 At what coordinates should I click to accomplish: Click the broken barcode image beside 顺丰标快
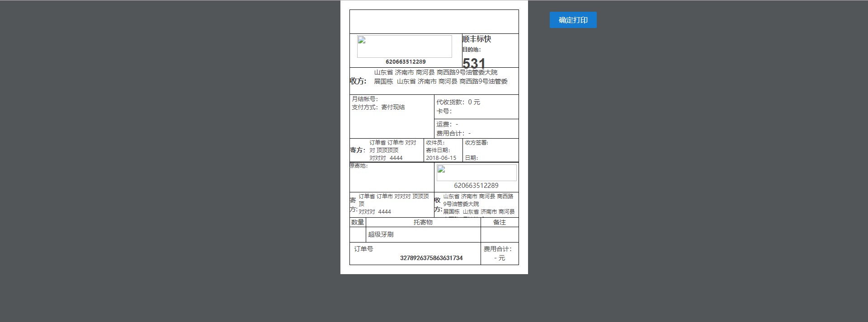point(405,47)
